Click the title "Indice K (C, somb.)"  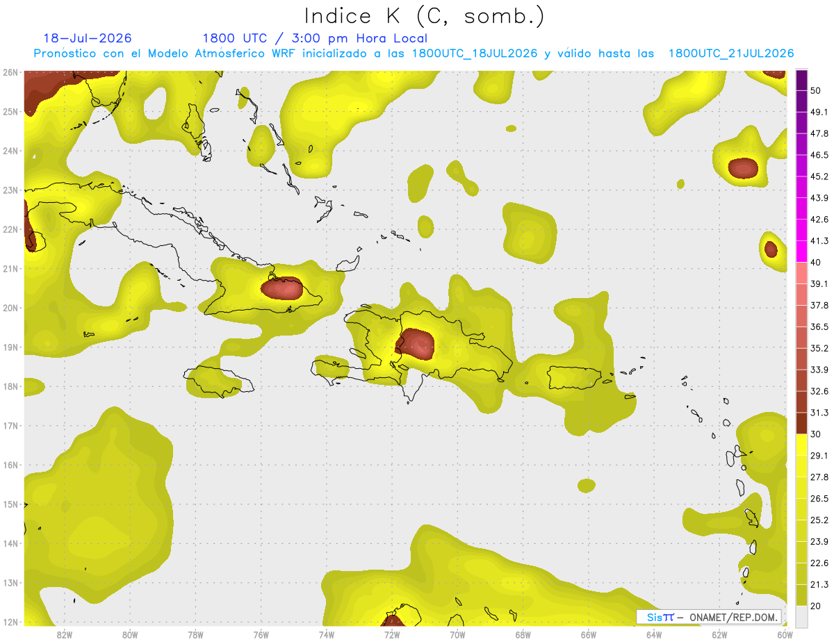[424, 16]
